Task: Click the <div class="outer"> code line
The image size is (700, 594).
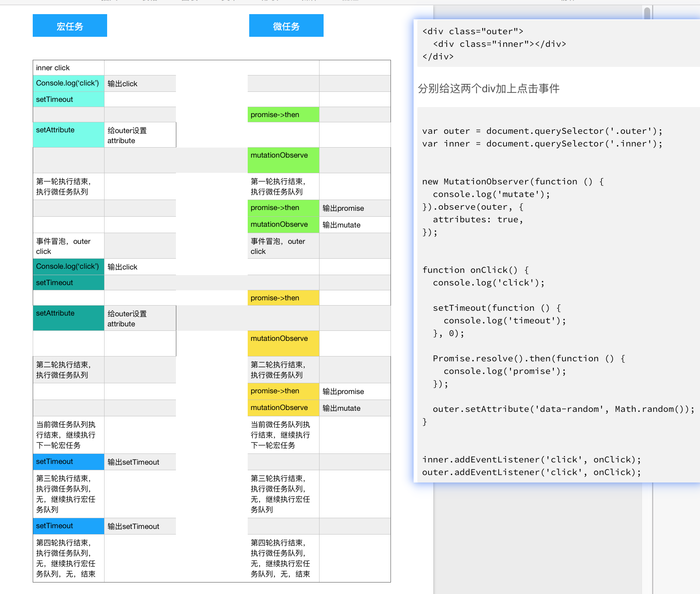Action: coord(473,32)
